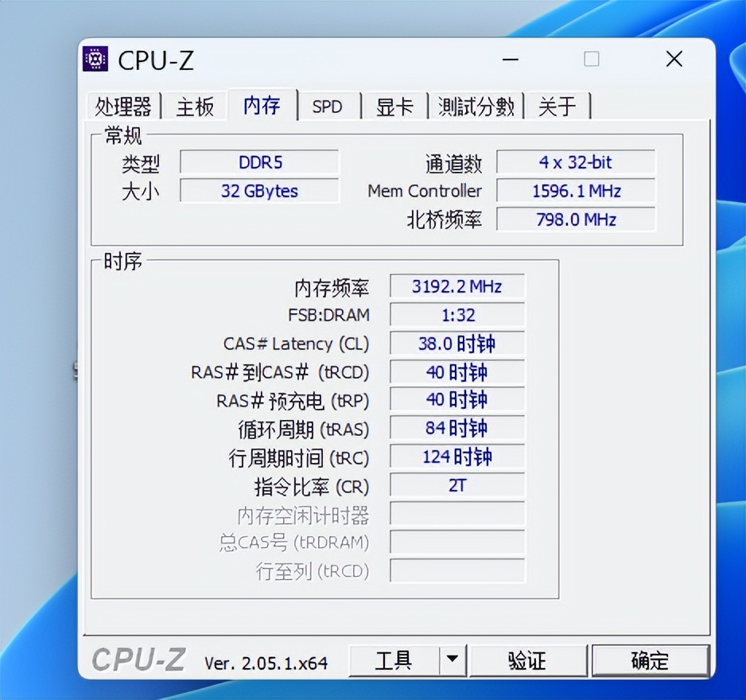Click the empty 内存空闲计时器 field
The height and width of the screenshot is (700, 746).
pyautogui.click(x=457, y=513)
